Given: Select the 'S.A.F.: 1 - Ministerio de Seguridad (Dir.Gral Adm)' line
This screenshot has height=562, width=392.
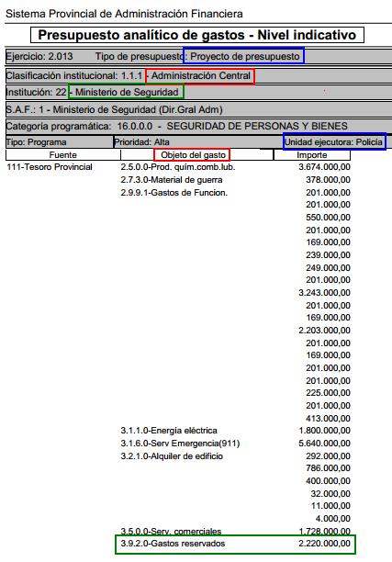Looking at the screenshot, I should pyautogui.click(x=115, y=109).
